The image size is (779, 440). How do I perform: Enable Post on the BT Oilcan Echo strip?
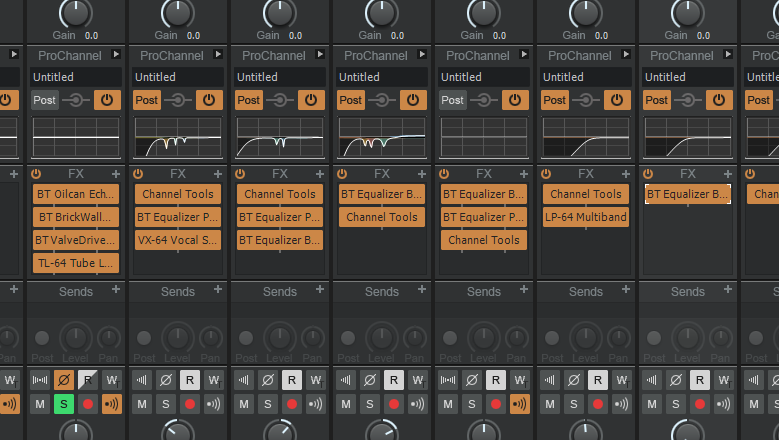(44, 100)
